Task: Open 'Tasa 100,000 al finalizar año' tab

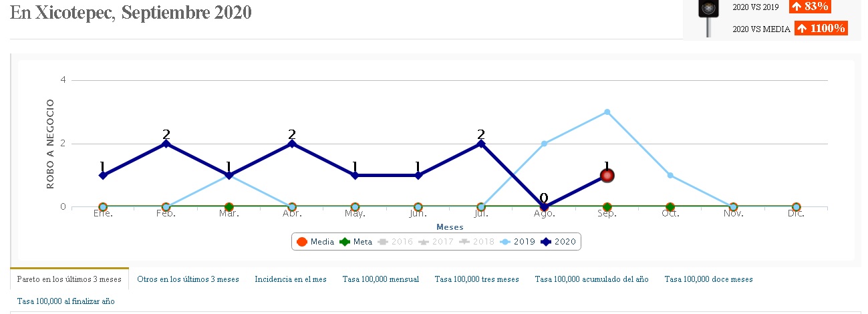Action: click(x=65, y=301)
